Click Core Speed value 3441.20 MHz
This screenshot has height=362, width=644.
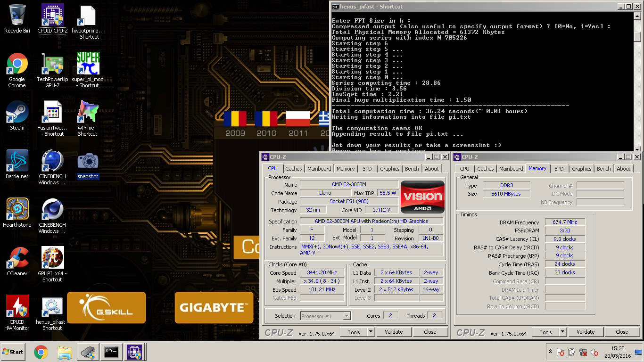coord(322,272)
